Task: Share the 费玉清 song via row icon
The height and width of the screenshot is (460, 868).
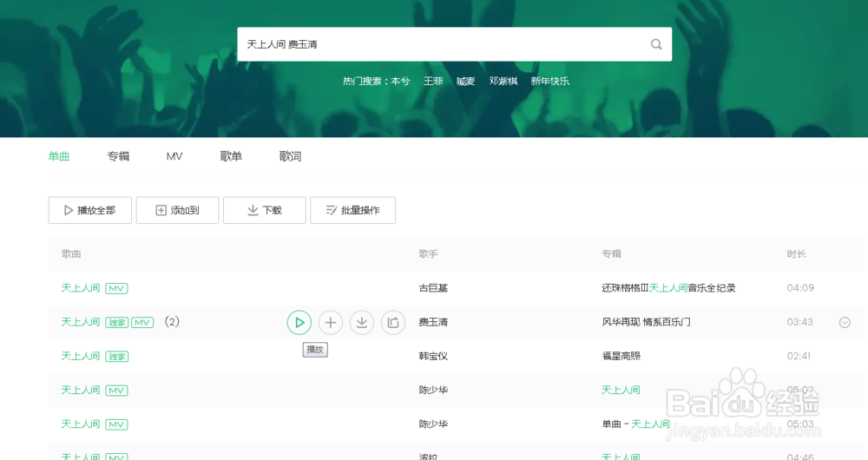Action: pyautogui.click(x=393, y=323)
